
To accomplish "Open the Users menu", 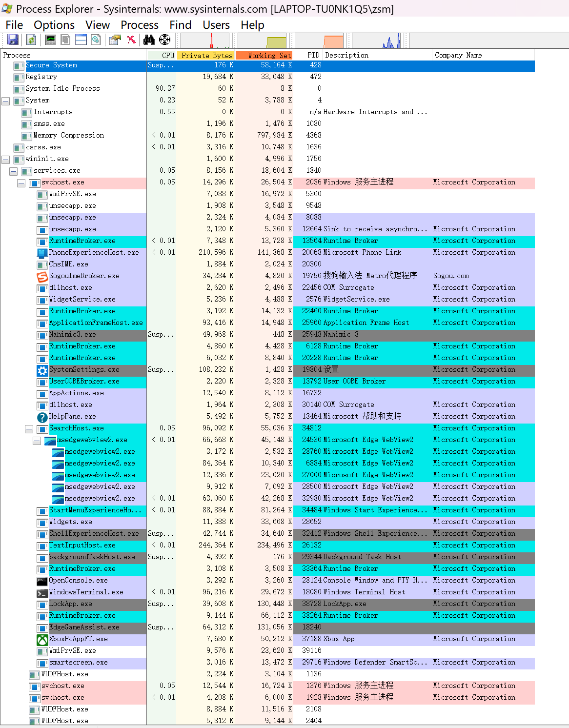I will 216,25.
